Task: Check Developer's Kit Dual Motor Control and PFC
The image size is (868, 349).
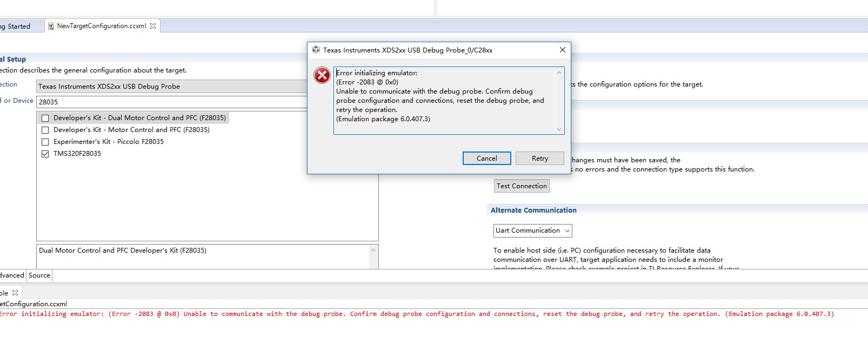Action: coord(45,118)
